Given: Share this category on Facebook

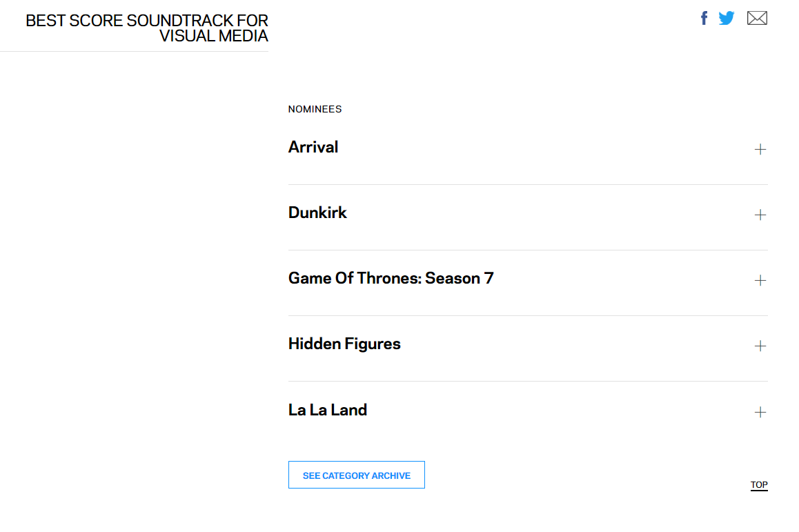Looking at the screenshot, I should [704, 19].
